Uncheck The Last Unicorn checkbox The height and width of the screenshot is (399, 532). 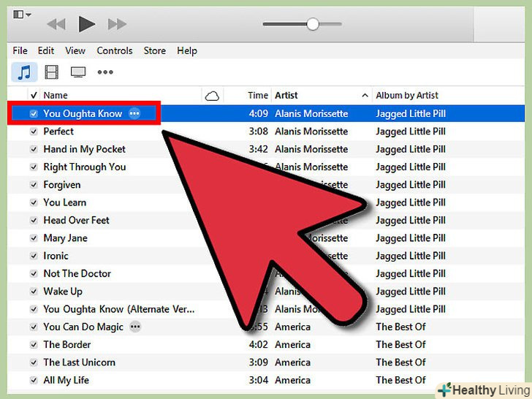click(34, 362)
